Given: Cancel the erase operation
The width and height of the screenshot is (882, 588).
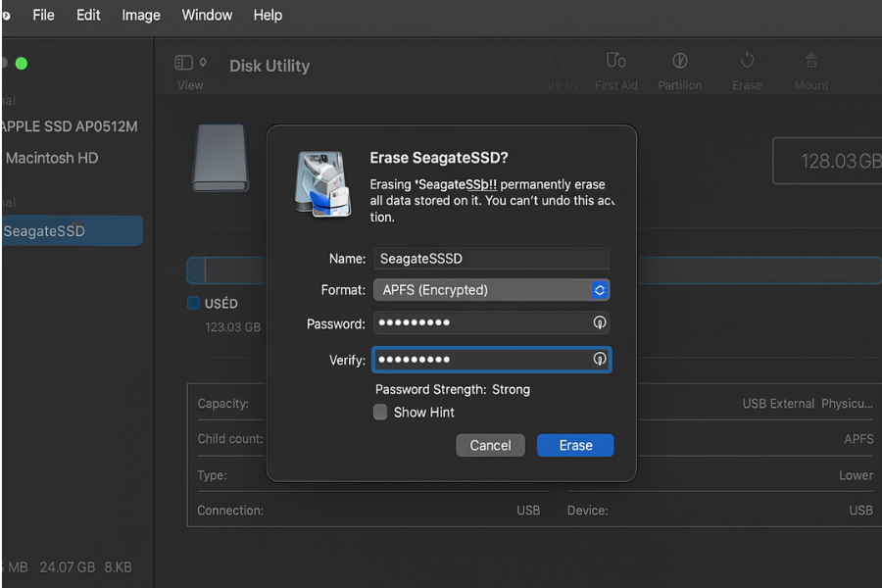Looking at the screenshot, I should [490, 445].
